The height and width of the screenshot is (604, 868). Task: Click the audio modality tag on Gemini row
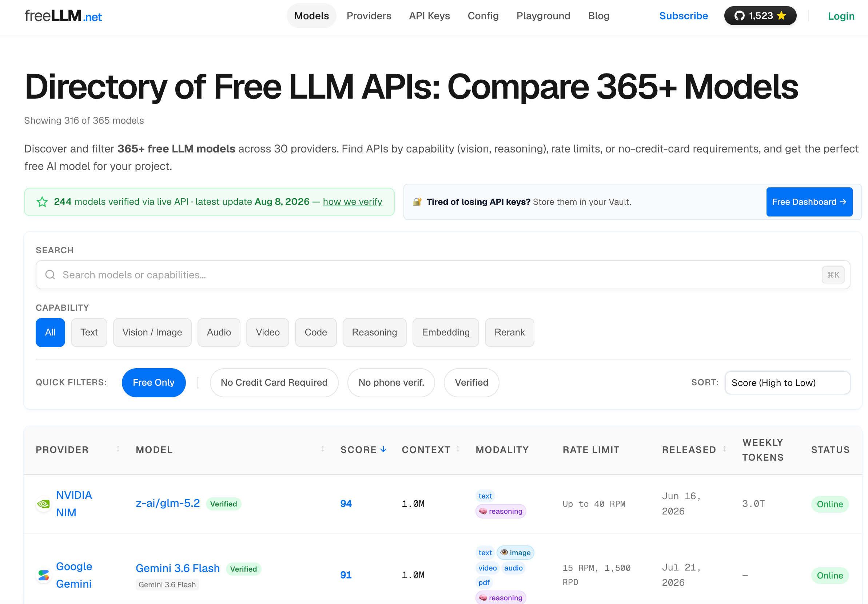[513, 568]
